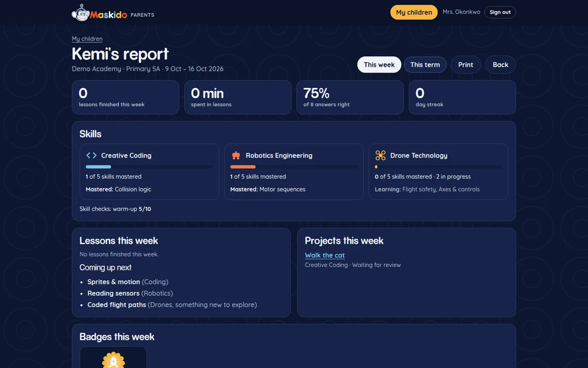Click the Demo Academy Primary 5A date line

coord(147,69)
